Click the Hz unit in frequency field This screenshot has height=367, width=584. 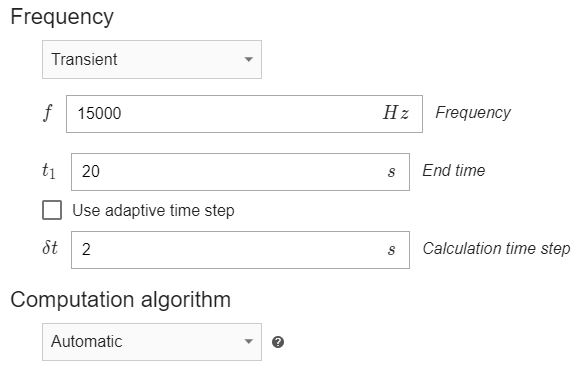[x=396, y=113]
